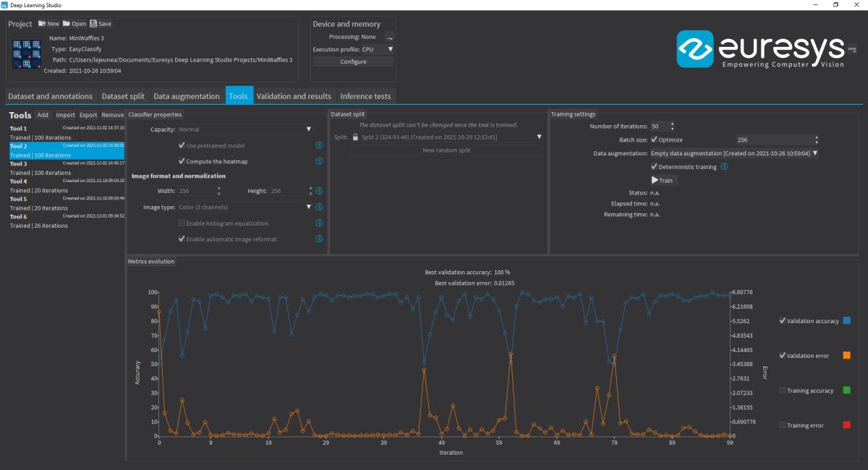Open Execution profile CPU dropdown
The width and height of the screenshot is (868, 470).
(x=378, y=49)
